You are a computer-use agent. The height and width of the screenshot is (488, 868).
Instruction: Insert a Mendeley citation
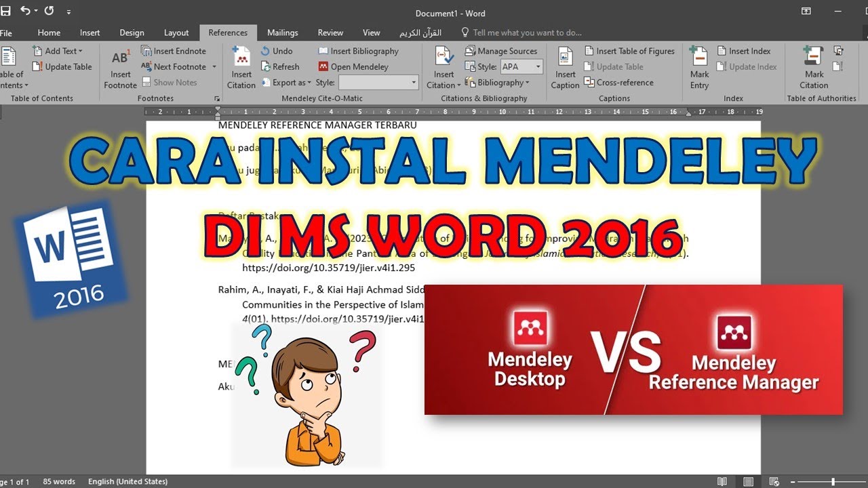point(241,68)
